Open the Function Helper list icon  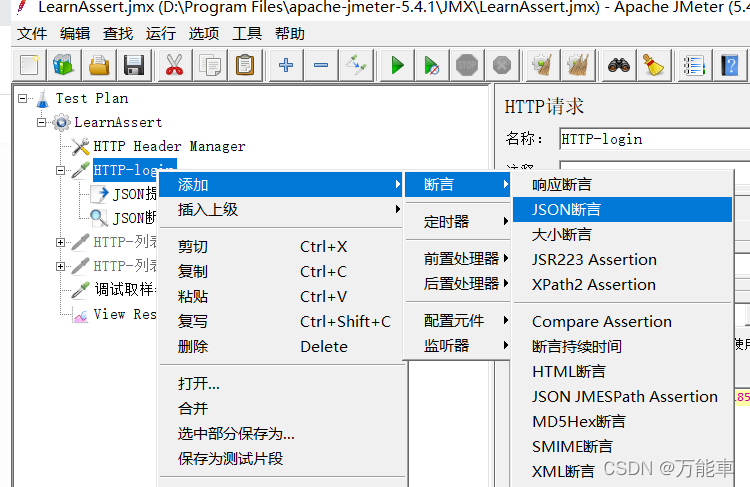694,65
